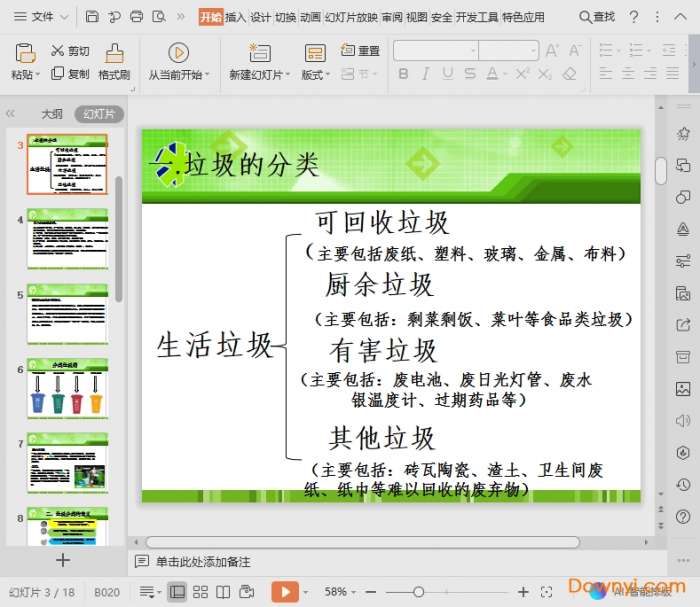
Task: Switch to the 大纲 outline pane tab
Action: click(x=52, y=114)
